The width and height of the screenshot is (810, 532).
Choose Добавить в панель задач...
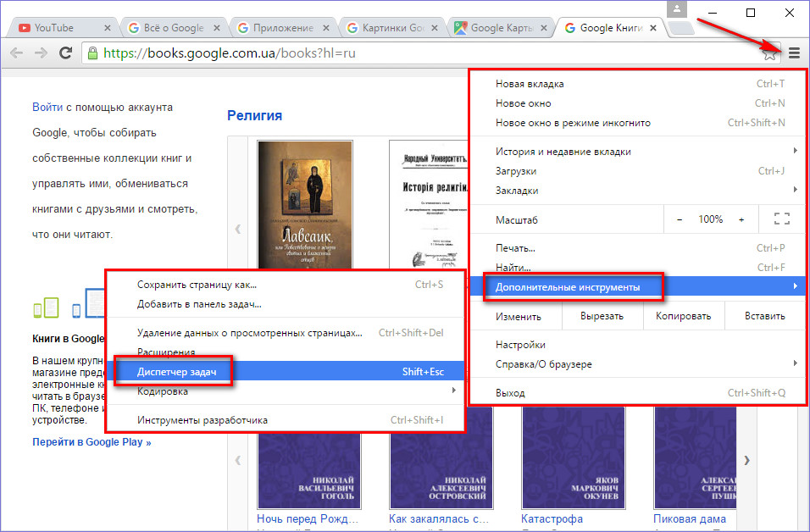[286, 304]
